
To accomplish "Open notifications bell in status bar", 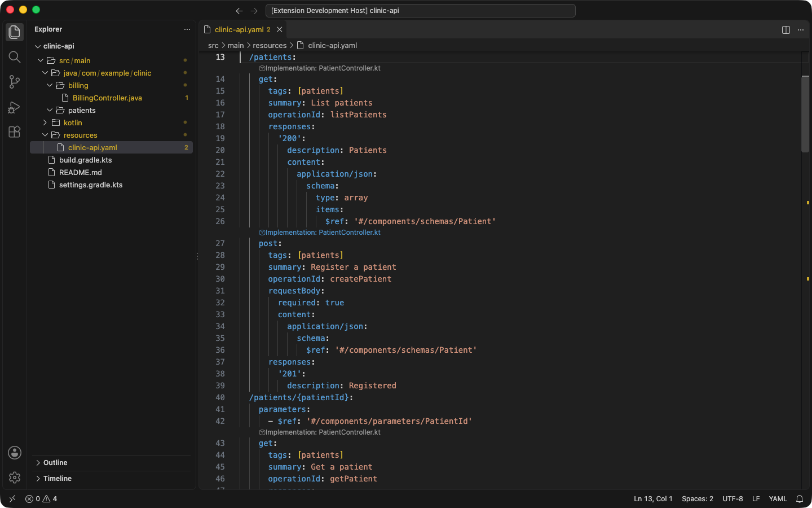I will 800,499.
